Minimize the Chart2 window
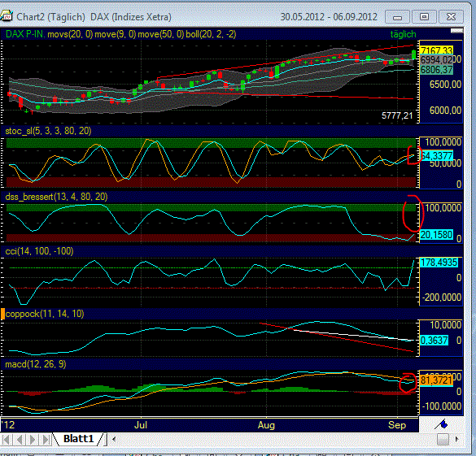This screenshot has height=456, width=476. 397,17
